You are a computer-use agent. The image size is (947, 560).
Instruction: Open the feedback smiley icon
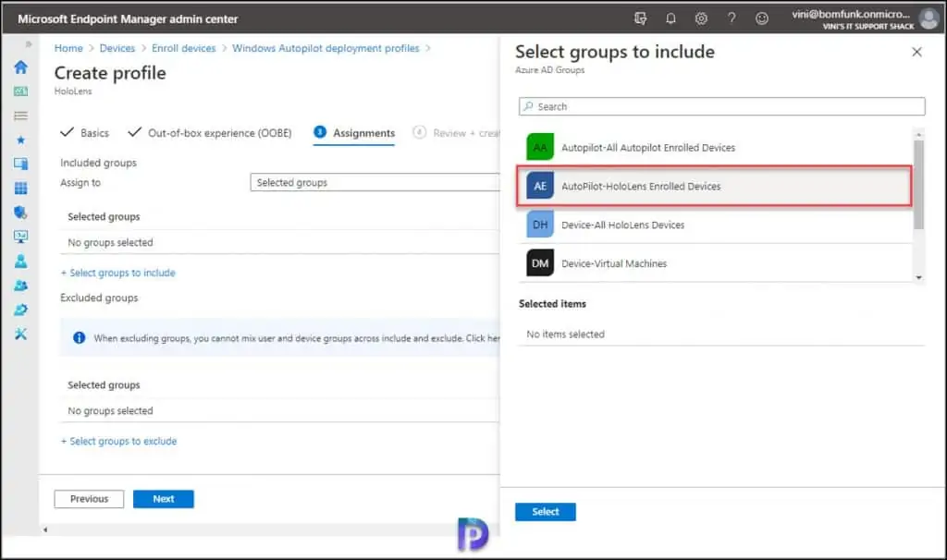click(762, 18)
